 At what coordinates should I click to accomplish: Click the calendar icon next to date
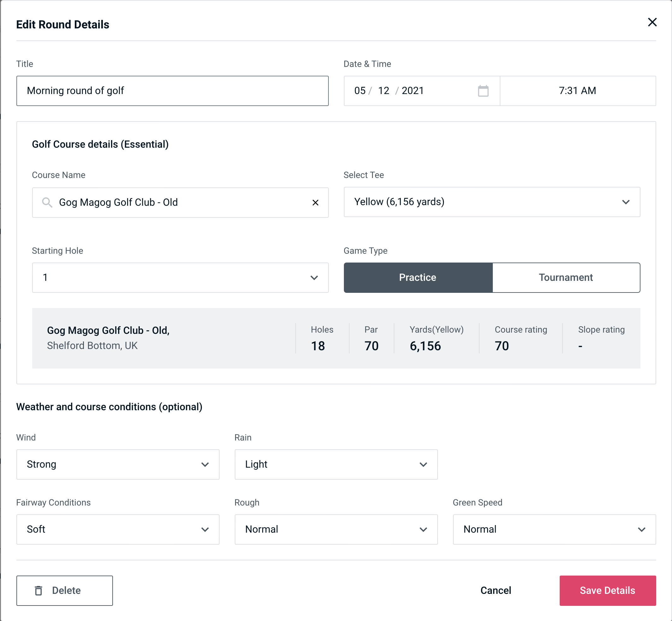(x=484, y=91)
